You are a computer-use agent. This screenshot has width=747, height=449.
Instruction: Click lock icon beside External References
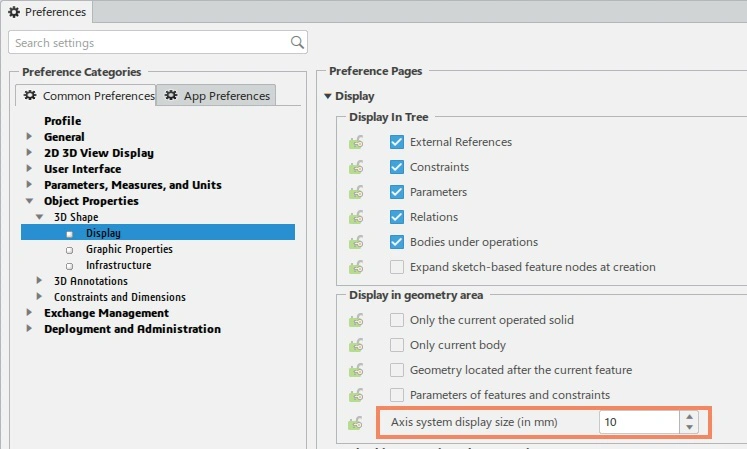point(355,142)
